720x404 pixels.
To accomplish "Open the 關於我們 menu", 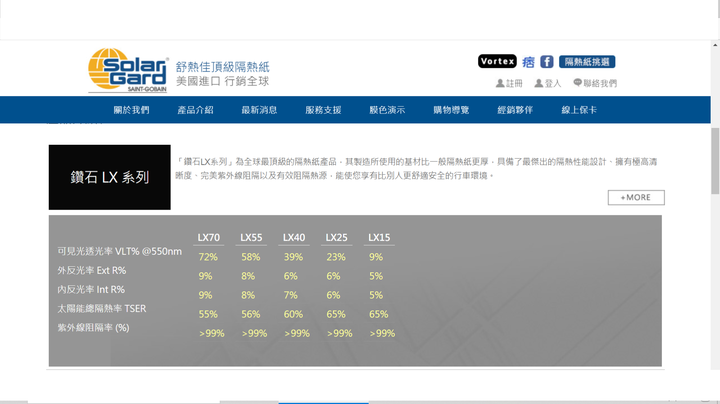I will [x=131, y=110].
